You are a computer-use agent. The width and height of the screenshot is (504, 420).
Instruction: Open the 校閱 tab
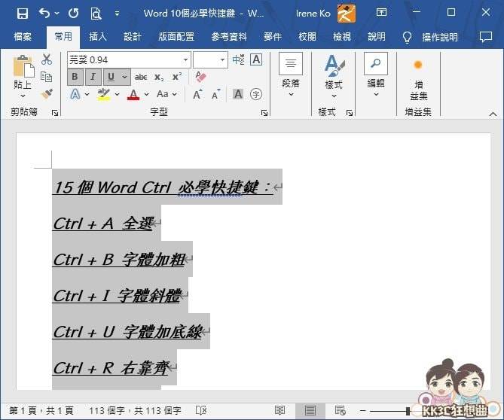point(307,37)
